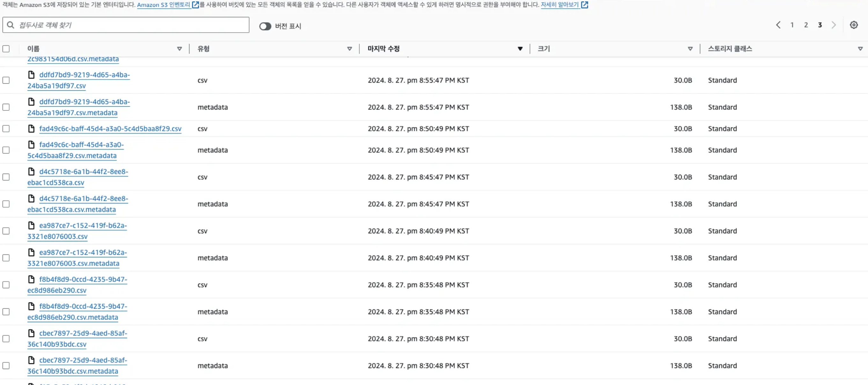The height and width of the screenshot is (385, 868).
Task: Select checkbox for ddfd7bd9 24ba5a19df97.csv
Action: coord(6,80)
